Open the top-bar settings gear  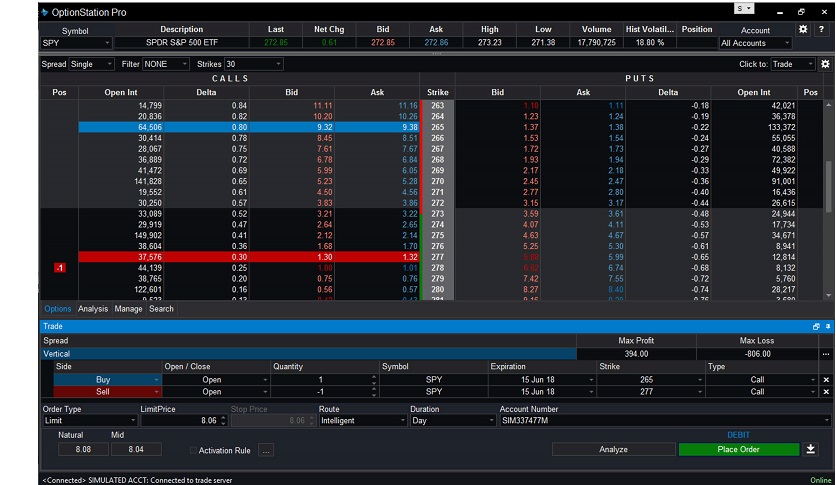coord(803,29)
